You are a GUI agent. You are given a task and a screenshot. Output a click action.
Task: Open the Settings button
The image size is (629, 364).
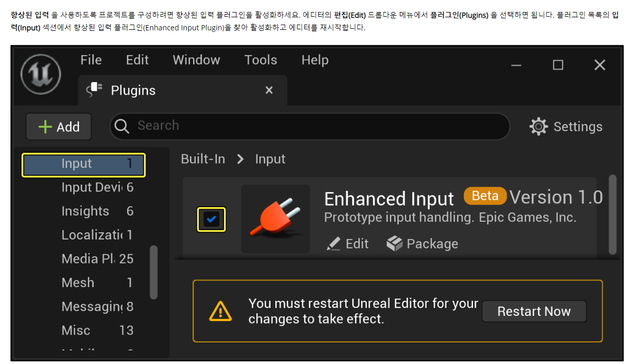pyautogui.click(x=566, y=127)
